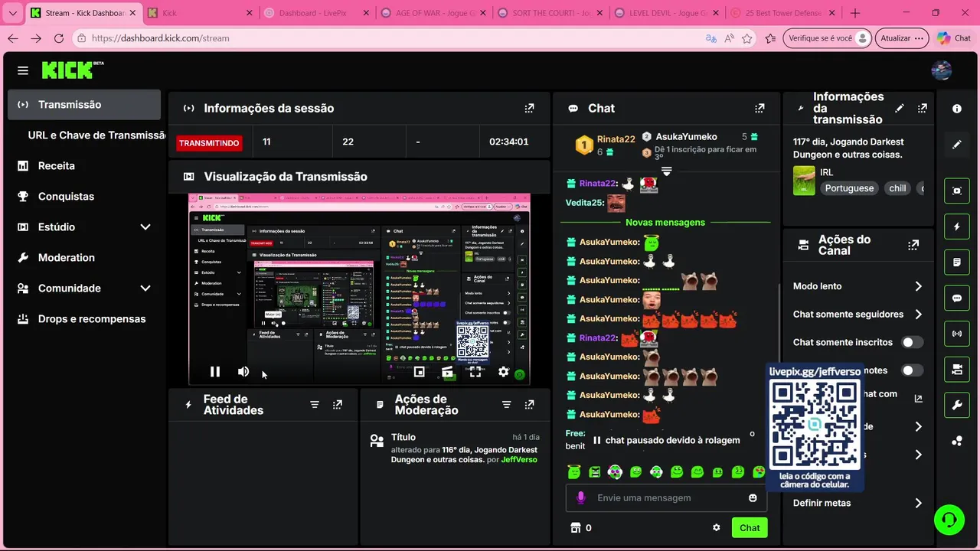Mute the stream preview volume

tap(243, 372)
